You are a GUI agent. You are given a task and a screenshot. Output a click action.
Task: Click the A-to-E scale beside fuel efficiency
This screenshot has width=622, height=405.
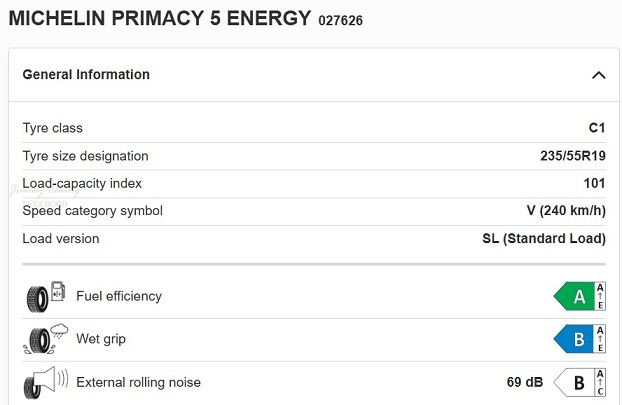[x=600, y=296]
